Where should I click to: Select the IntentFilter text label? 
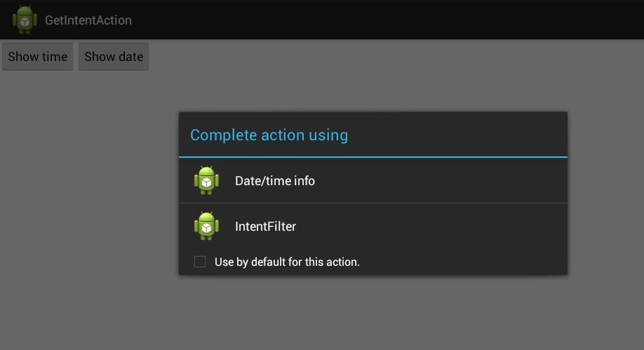pos(265,227)
